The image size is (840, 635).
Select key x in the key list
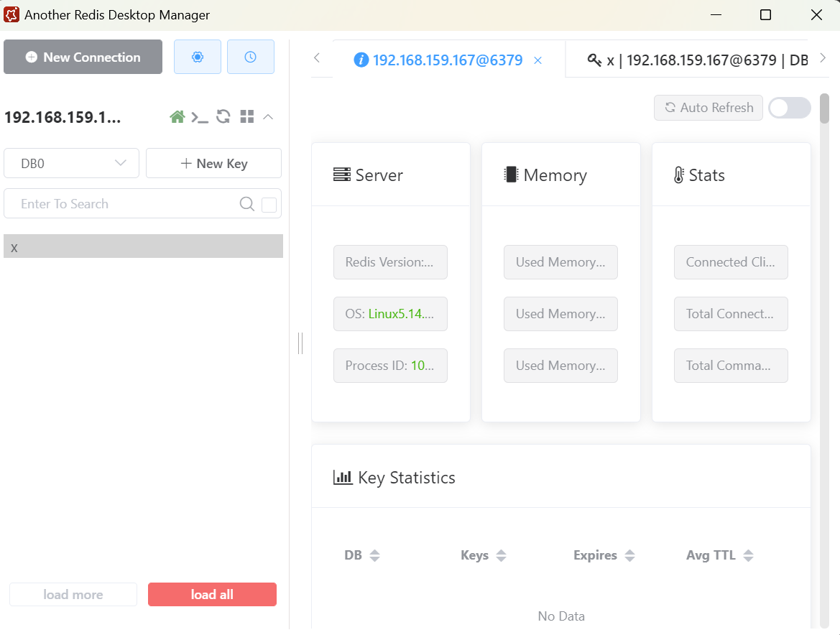(x=143, y=246)
